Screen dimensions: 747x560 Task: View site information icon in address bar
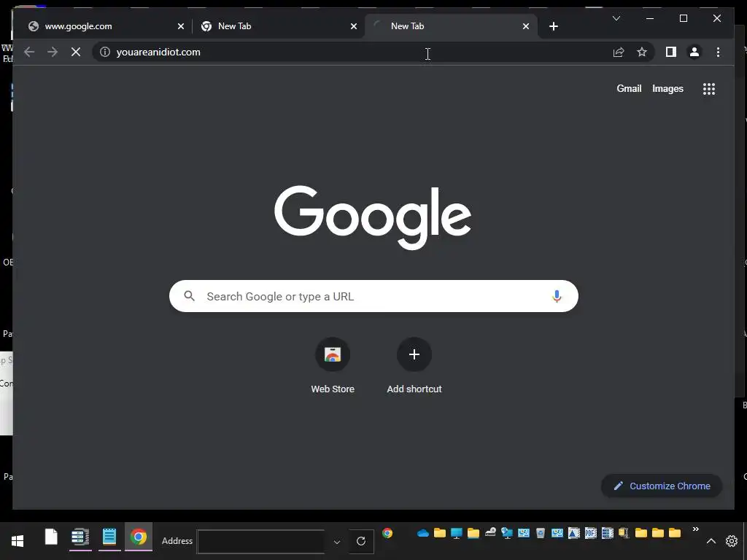coord(105,52)
